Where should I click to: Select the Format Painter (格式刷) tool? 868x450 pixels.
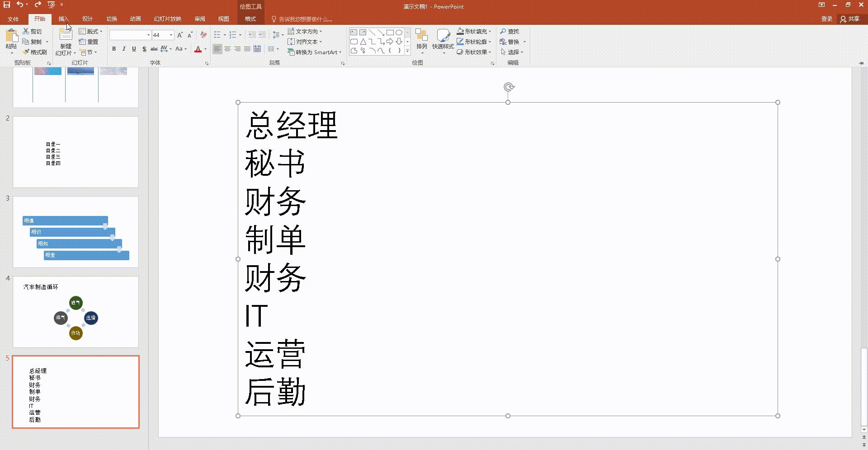click(35, 52)
